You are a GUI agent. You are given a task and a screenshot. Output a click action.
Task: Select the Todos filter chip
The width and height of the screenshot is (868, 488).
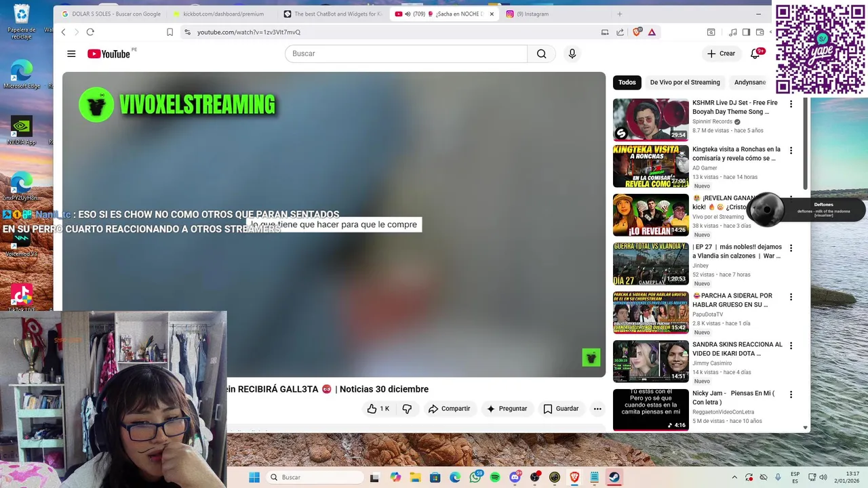pos(627,82)
